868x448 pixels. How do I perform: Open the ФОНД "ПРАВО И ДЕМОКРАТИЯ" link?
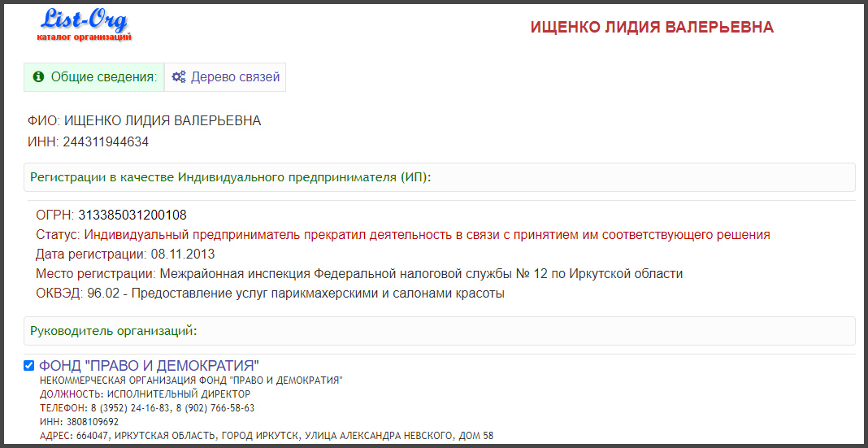coord(149,366)
